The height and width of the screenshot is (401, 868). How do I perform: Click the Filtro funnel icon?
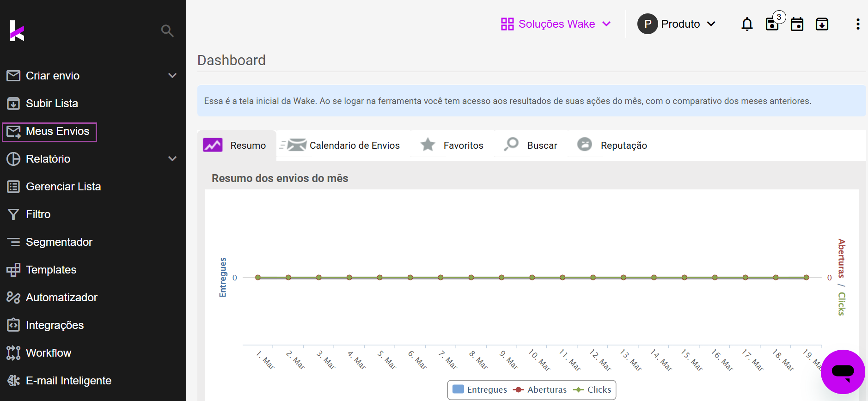click(x=13, y=214)
